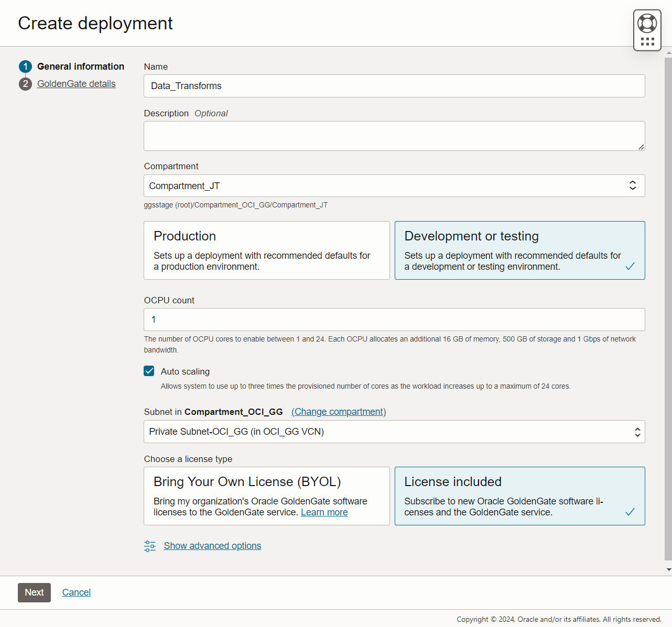Click the advanced options sliders icon
672x627 pixels.
[150, 546]
